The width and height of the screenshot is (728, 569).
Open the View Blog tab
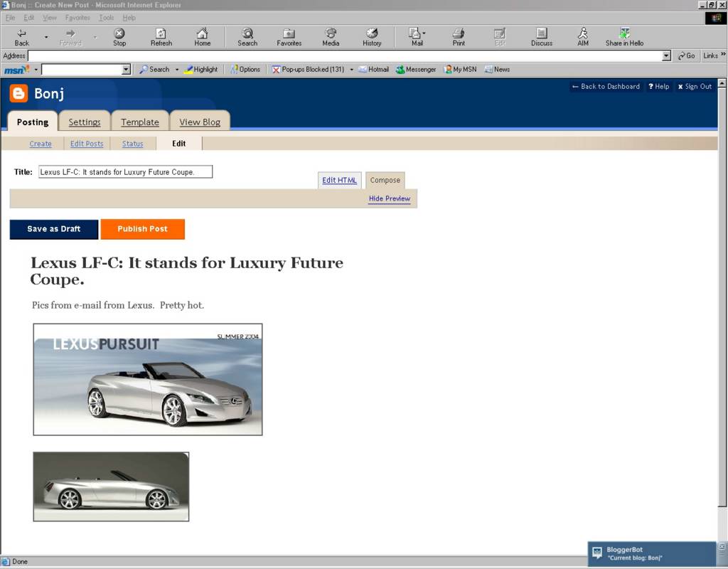point(200,122)
